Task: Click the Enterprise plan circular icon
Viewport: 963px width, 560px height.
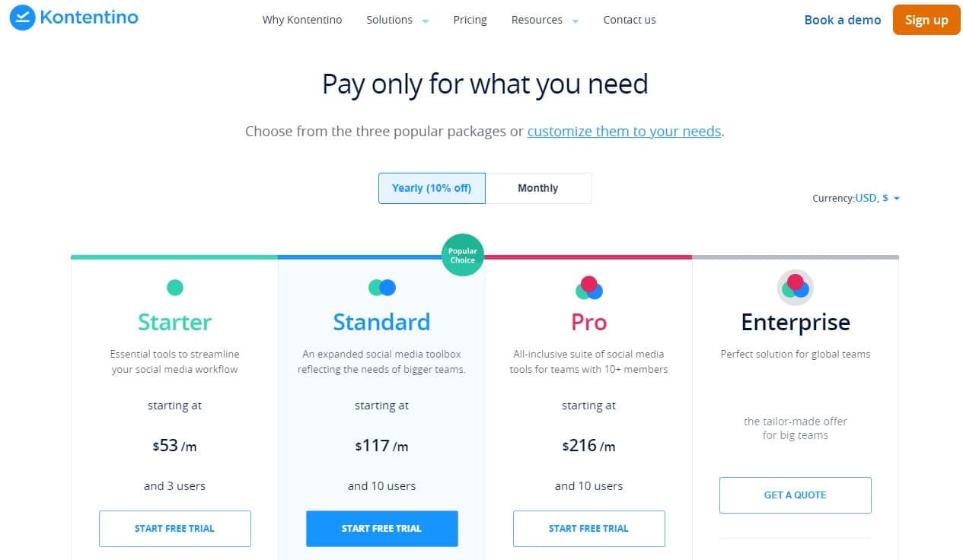Action: [x=796, y=288]
